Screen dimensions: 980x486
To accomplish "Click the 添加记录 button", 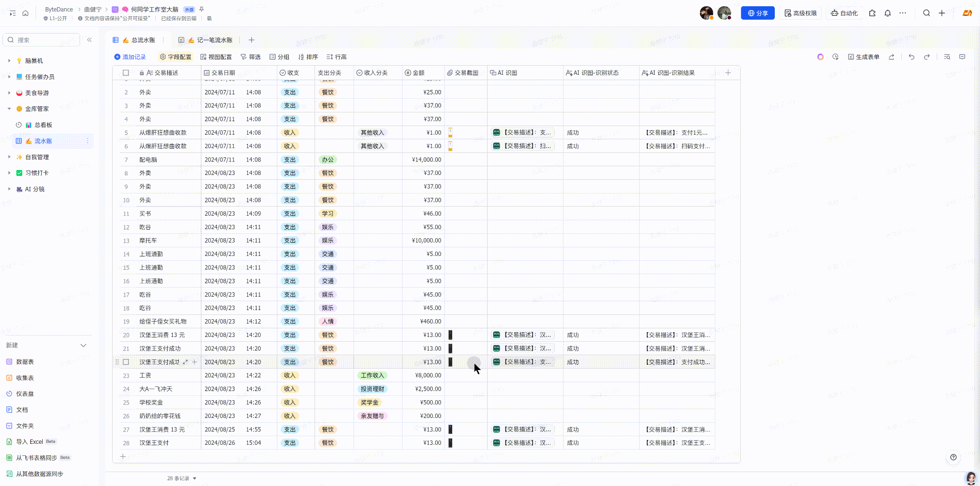I will click(x=130, y=57).
